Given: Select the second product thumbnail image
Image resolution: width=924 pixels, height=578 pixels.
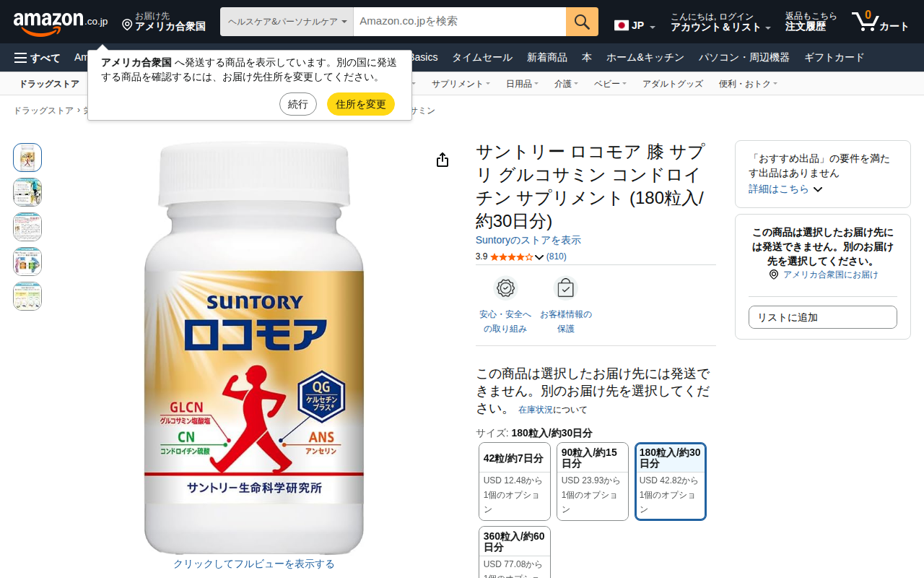Looking at the screenshot, I should [27, 192].
